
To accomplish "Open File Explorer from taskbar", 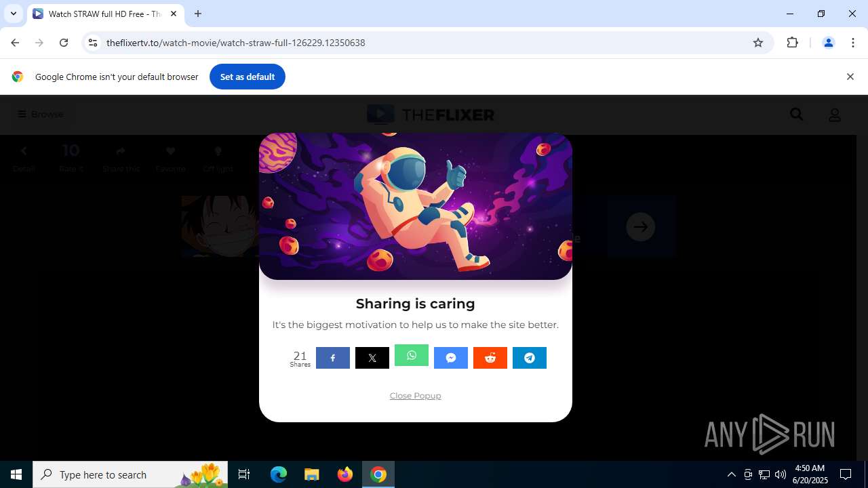I will (312, 474).
